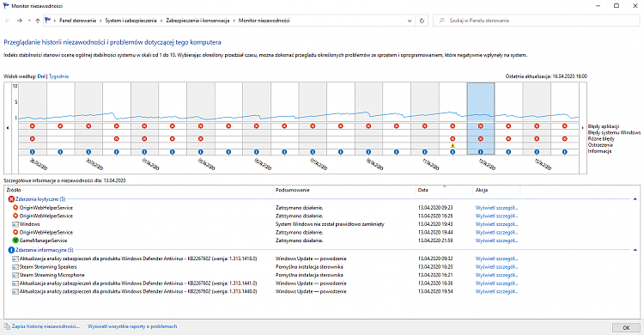Open breadcrumb arrow after Panel sterowania
The width and height of the screenshot is (644, 335).
[x=100, y=21]
